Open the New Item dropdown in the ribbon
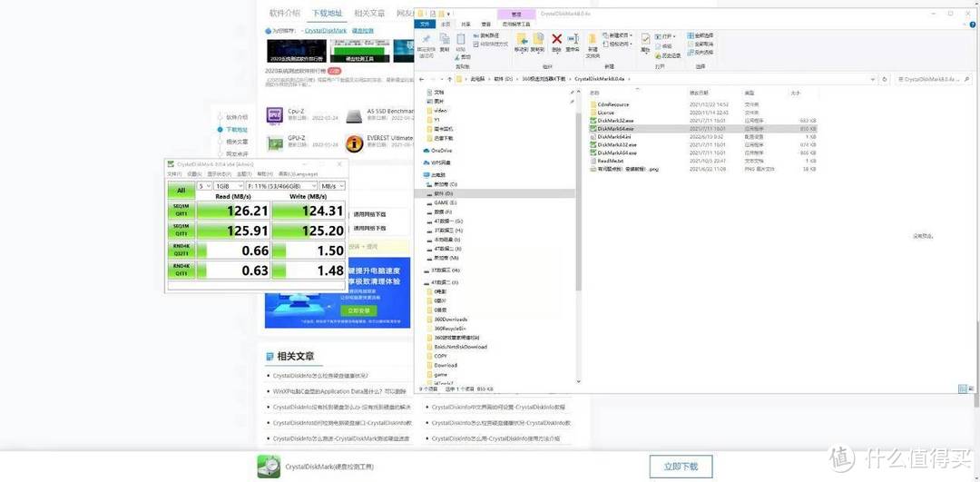The height and width of the screenshot is (482, 980). [618, 35]
